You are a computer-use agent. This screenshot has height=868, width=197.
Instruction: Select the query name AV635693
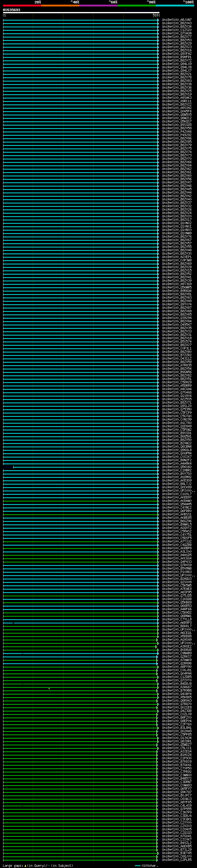point(11,10)
